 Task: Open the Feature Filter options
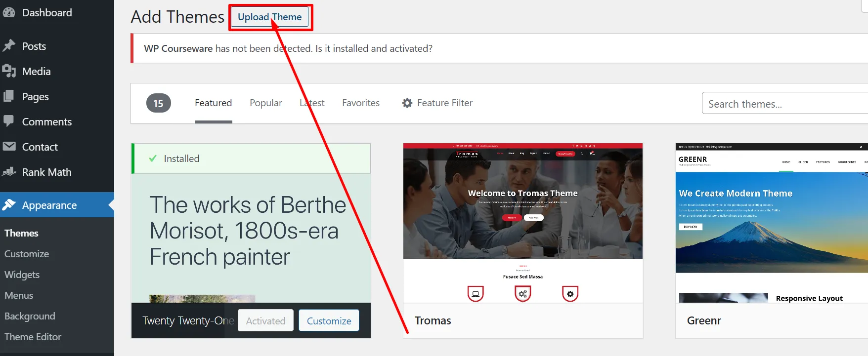point(437,103)
